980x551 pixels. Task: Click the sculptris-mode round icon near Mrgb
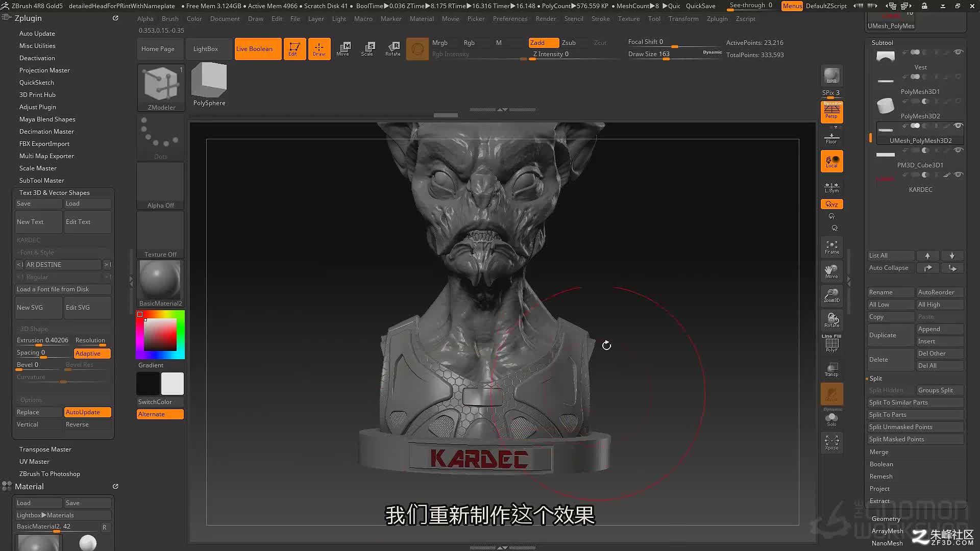(x=417, y=49)
